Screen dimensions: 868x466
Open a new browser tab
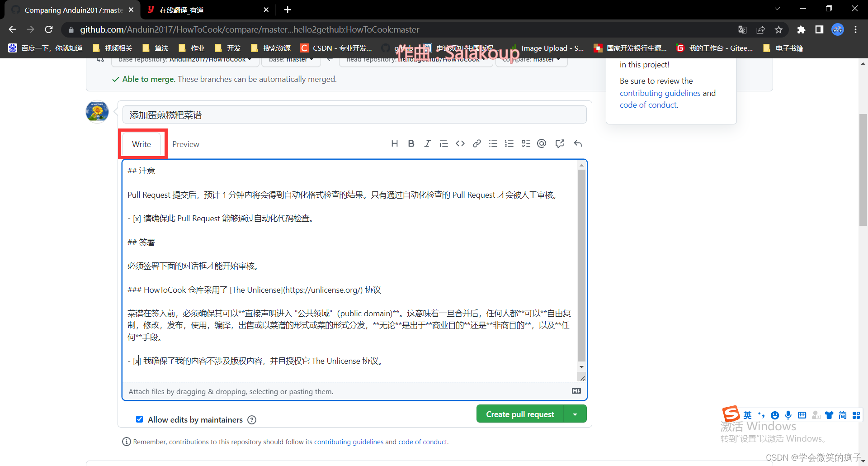(288, 10)
